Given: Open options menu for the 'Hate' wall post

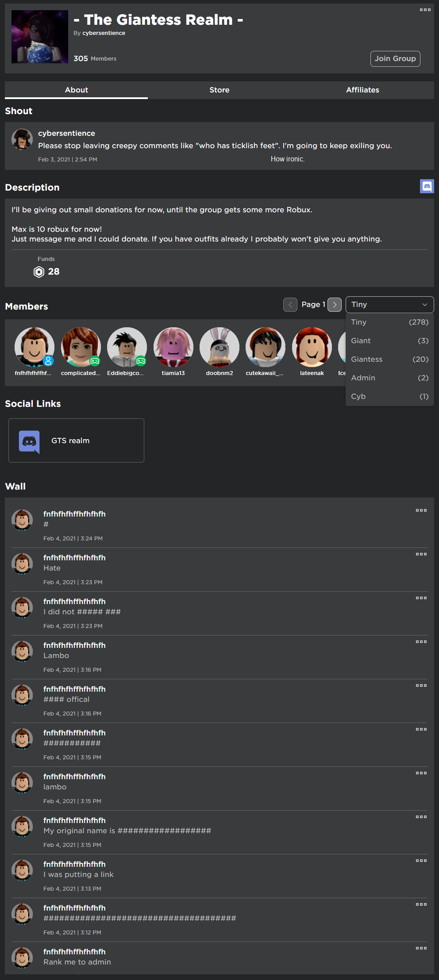Looking at the screenshot, I should coord(421,554).
